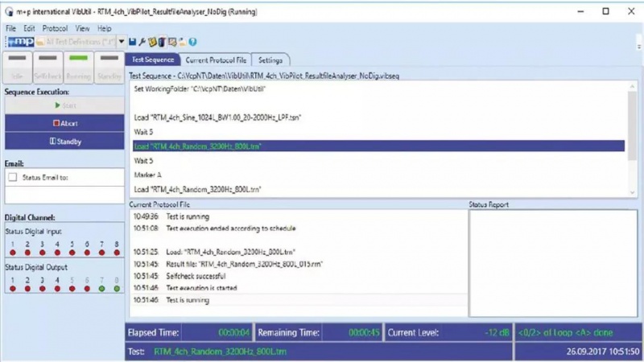Click the save disk icon in toolbar
This screenshot has width=644, height=362.
133,42
